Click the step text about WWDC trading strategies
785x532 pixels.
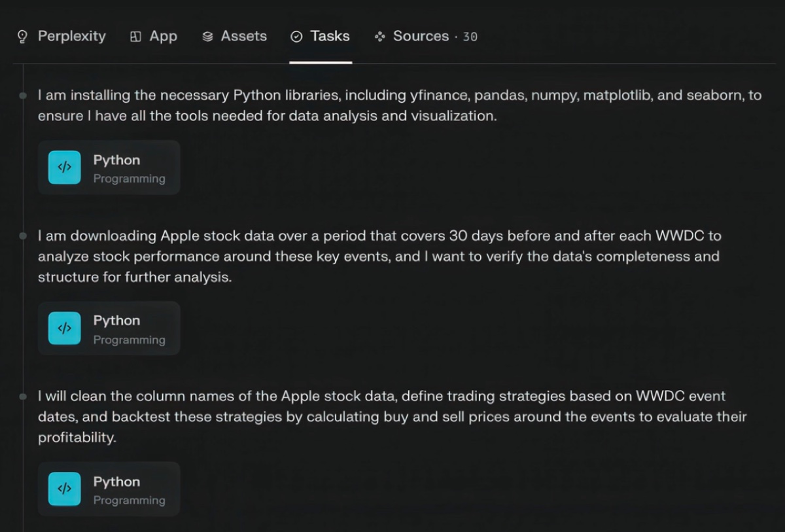coord(391,416)
